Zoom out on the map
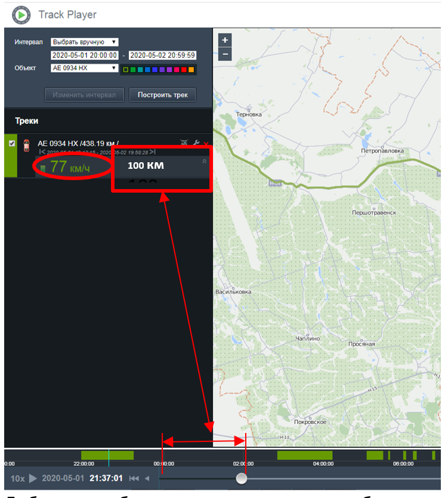The width and height of the screenshot is (448, 498). (225, 54)
